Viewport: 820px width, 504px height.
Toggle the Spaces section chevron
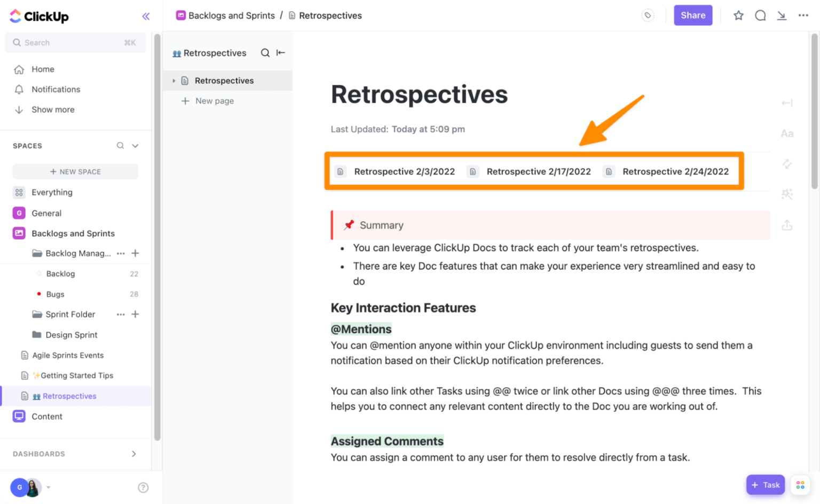(135, 145)
